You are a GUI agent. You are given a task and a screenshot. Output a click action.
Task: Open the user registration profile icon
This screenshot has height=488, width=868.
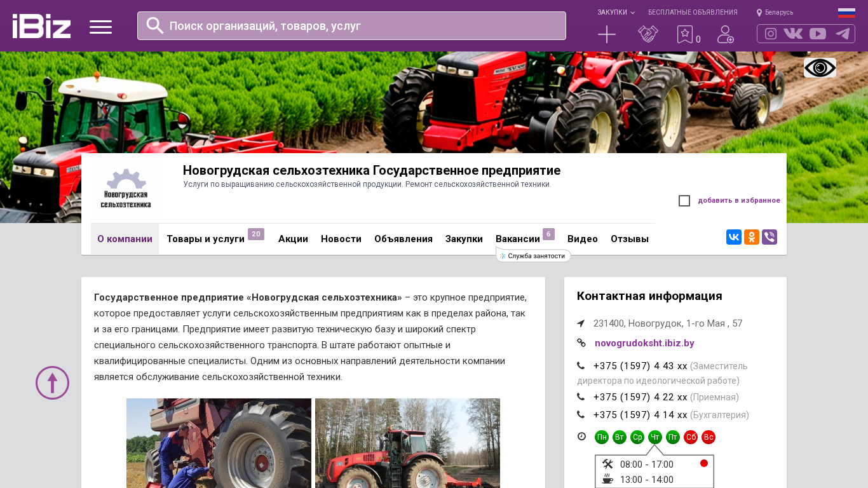coord(725,34)
